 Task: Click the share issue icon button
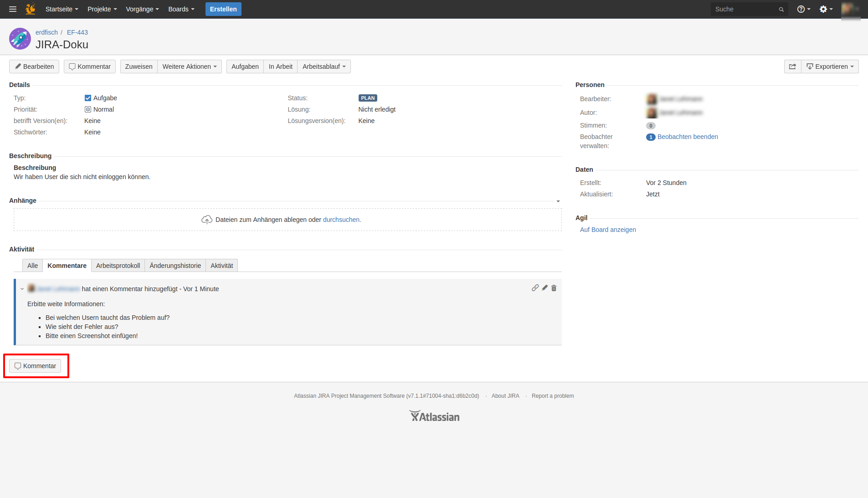[x=792, y=67]
